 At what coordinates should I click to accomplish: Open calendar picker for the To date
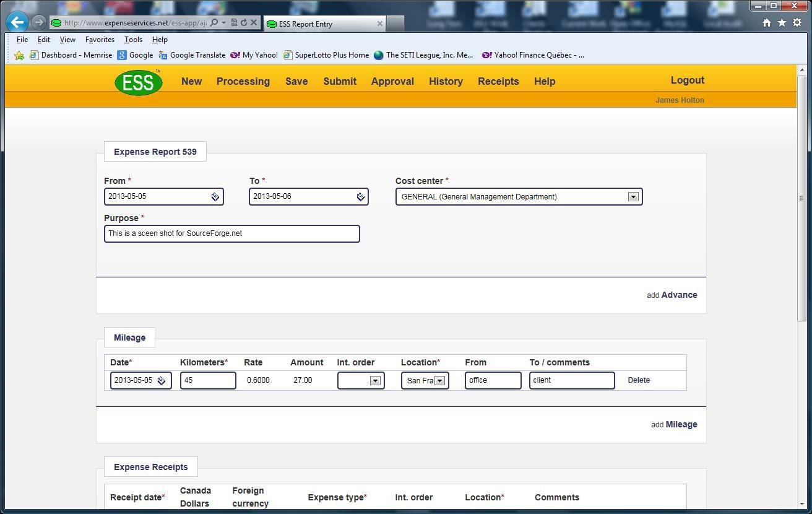pyautogui.click(x=360, y=196)
